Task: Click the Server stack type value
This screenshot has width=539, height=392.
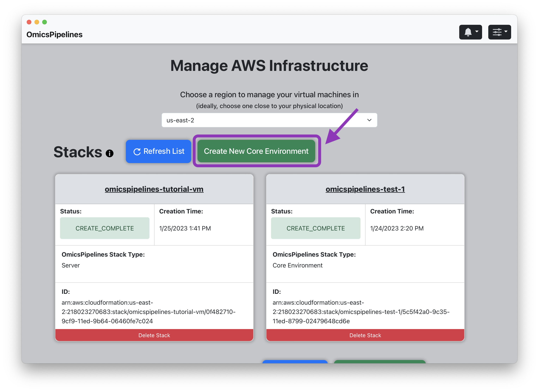Action: (71, 265)
